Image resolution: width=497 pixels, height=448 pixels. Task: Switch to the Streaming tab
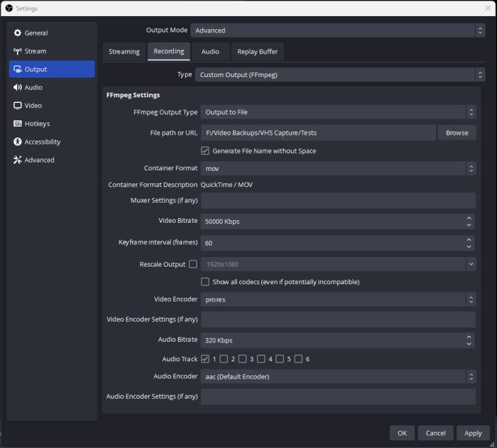[x=124, y=52]
